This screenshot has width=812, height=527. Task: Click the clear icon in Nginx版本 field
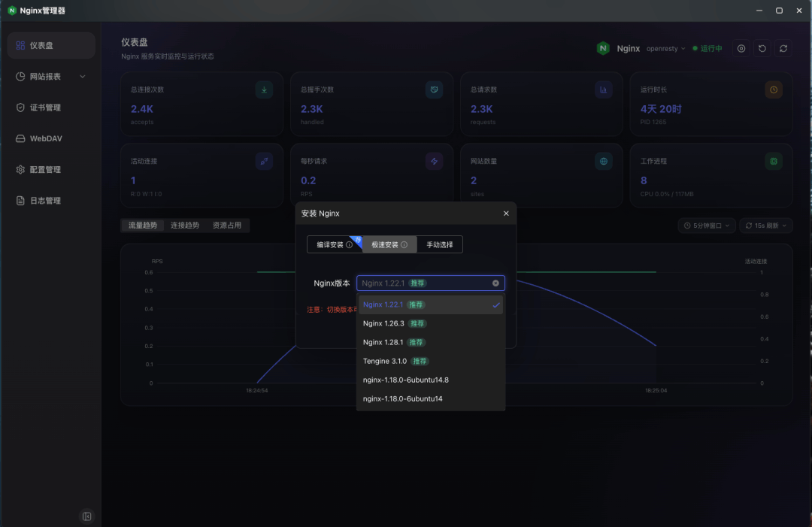(x=495, y=283)
